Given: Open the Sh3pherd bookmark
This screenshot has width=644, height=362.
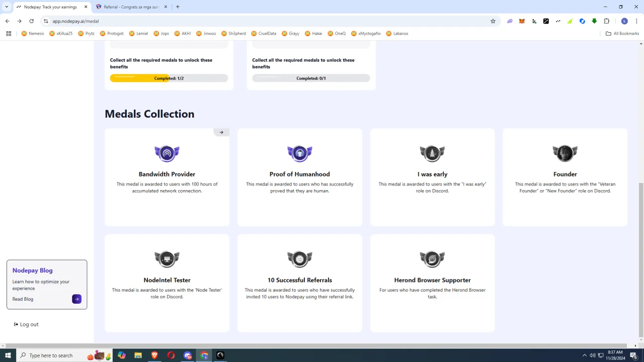Looking at the screenshot, I should tap(233, 34).
